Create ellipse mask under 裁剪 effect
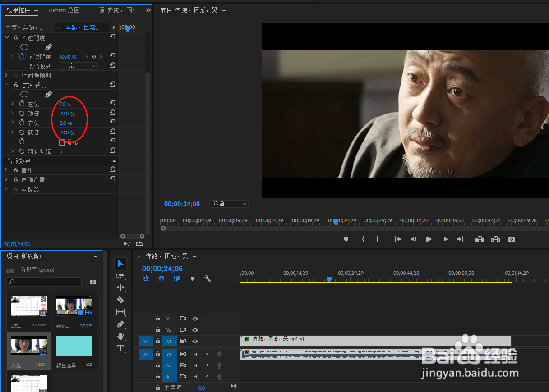The image size is (549, 392). 24,94
